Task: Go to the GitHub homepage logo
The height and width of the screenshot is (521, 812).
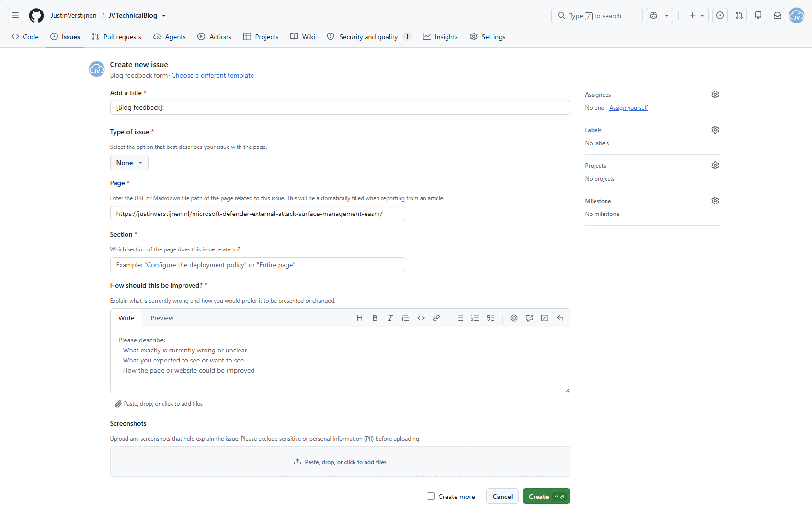Action: coord(36,15)
